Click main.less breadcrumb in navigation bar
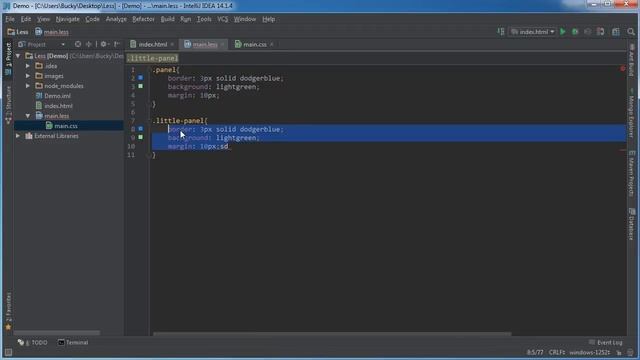640x360 pixels. coord(52,32)
